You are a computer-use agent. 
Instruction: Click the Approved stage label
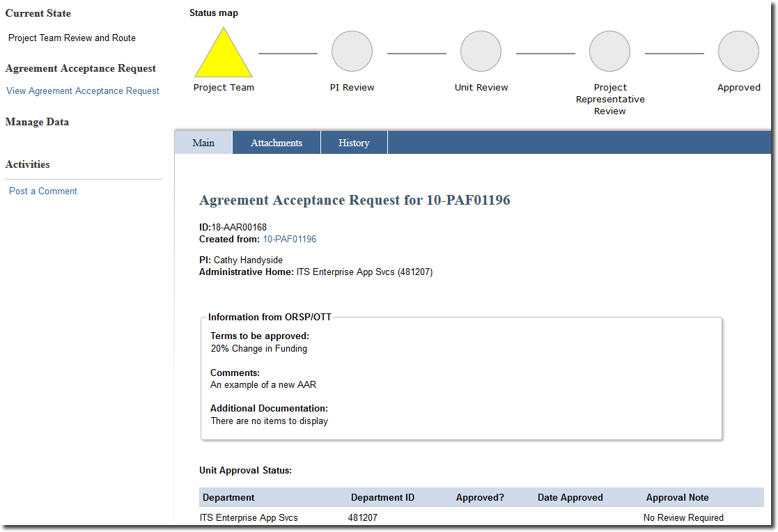739,88
